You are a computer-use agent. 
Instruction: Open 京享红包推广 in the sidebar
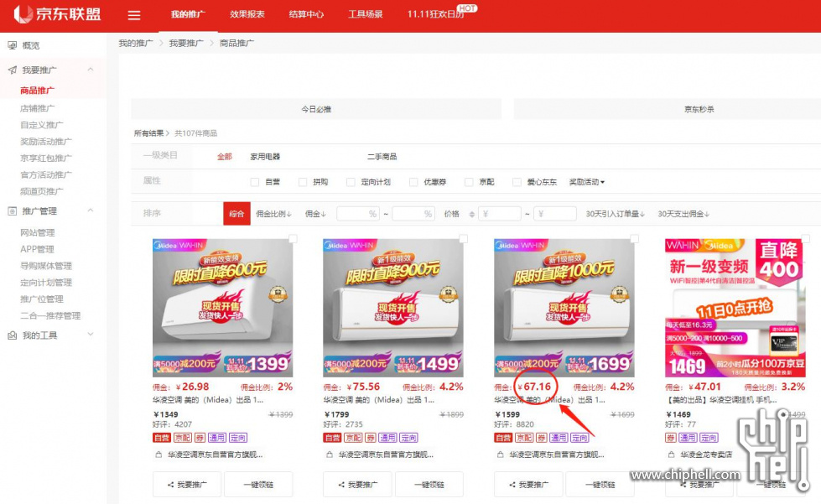[x=46, y=158]
